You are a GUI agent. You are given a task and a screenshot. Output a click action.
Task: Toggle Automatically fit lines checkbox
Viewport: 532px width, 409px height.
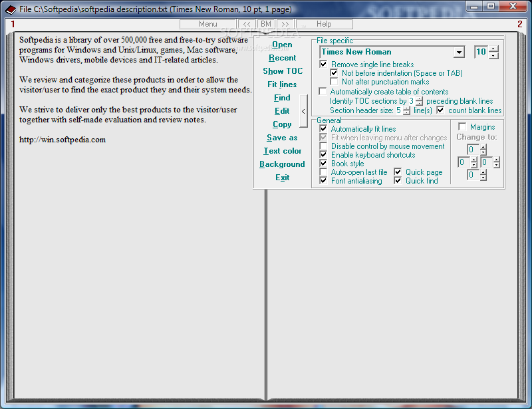[323, 129]
